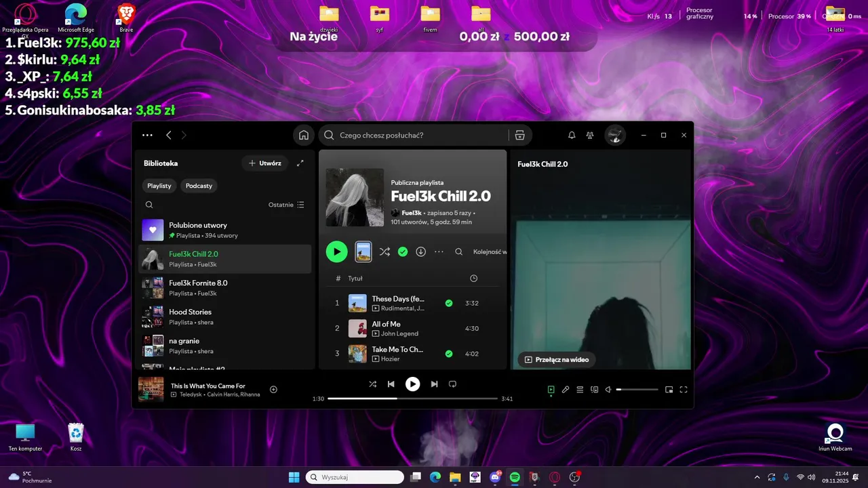Open the Brave desktop shortcut
Viewport: 868px width, 488px height.
pos(126,18)
